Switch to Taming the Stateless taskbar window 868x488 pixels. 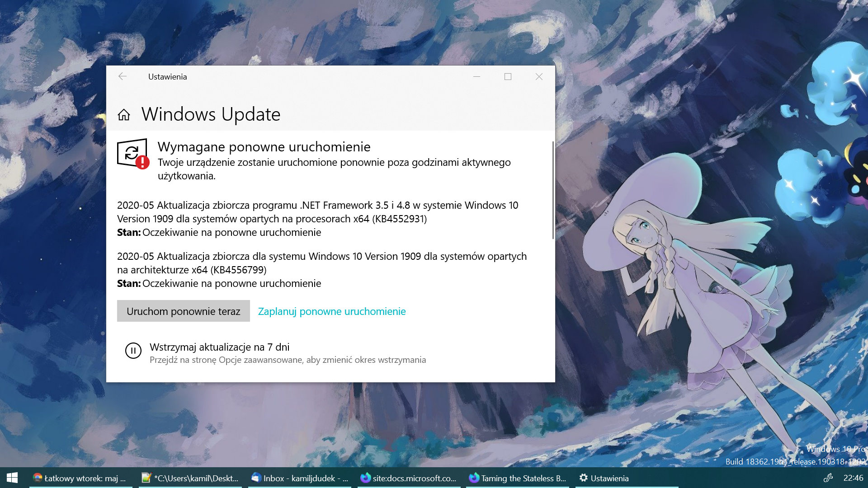click(x=518, y=478)
